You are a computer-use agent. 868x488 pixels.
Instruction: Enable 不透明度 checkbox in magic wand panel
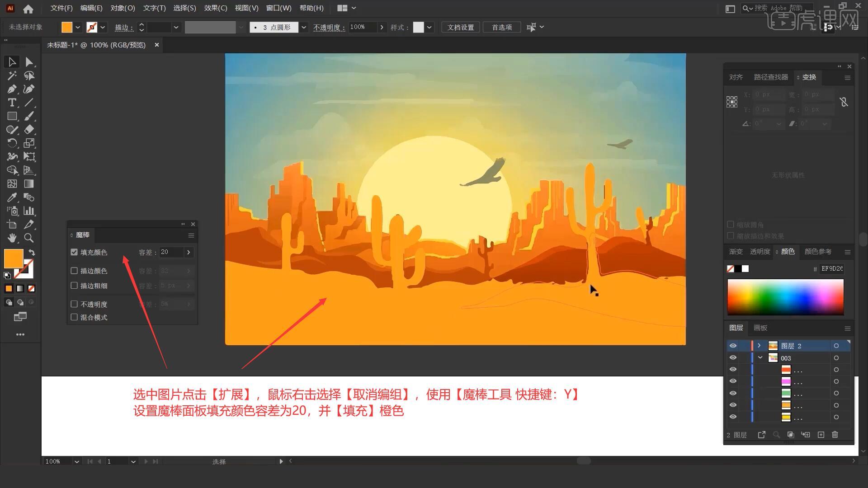click(x=74, y=303)
